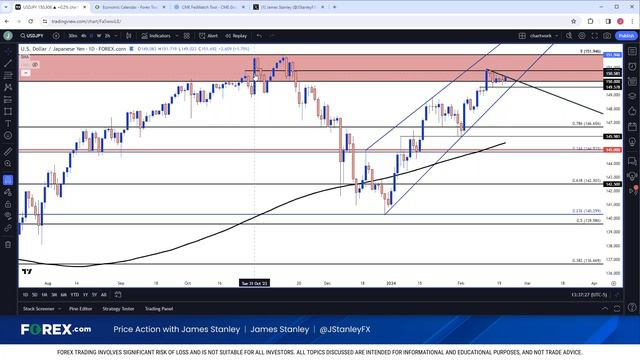The height and width of the screenshot is (360, 640).
Task: Select the W weekly timeframe
Action: pyautogui.click(x=98, y=36)
